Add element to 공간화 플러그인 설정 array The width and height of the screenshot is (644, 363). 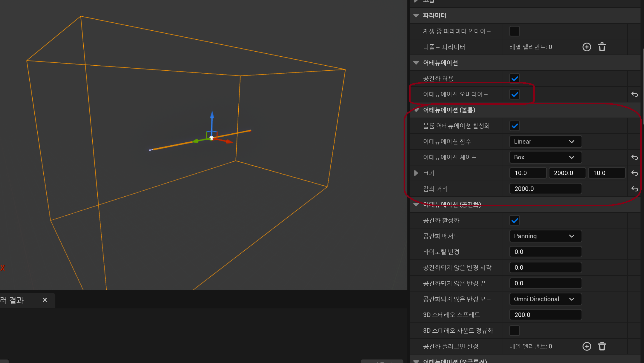pyautogui.click(x=587, y=346)
